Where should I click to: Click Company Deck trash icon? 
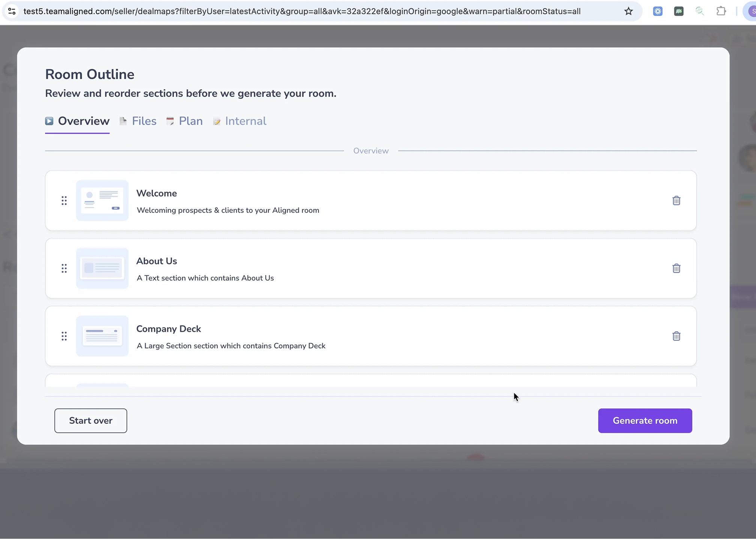pos(676,336)
